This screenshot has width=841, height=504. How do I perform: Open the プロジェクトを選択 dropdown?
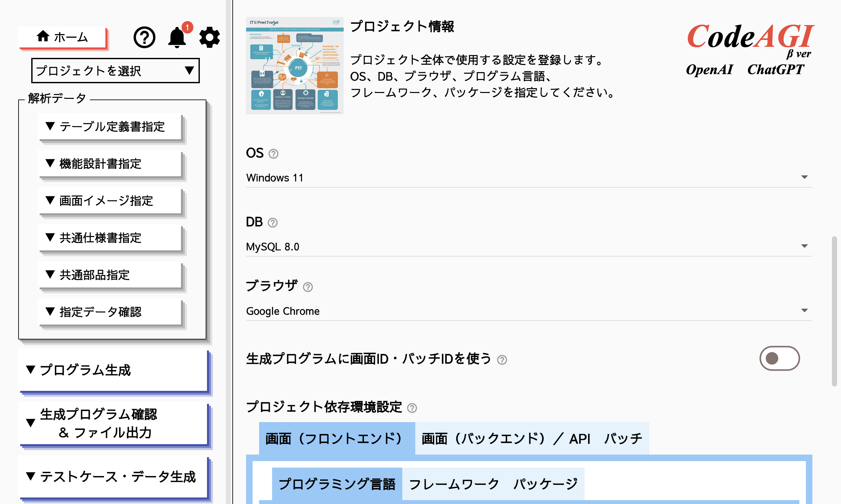click(x=115, y=71)
